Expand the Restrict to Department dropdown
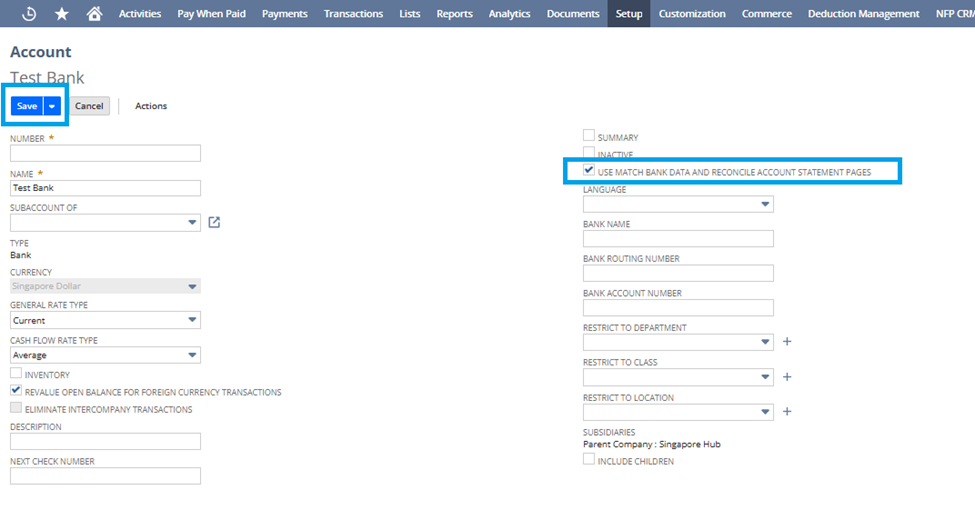The image size is (975, 530). (x=765, y=342)
